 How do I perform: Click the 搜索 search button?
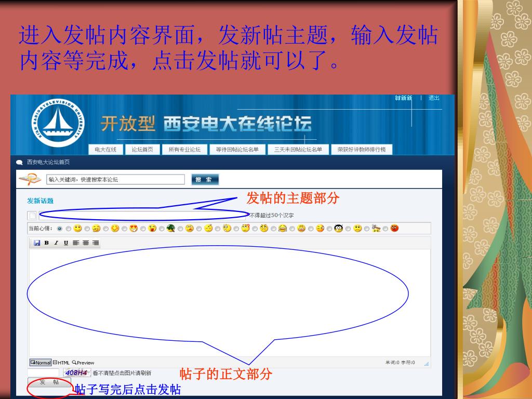pos(205,179)
